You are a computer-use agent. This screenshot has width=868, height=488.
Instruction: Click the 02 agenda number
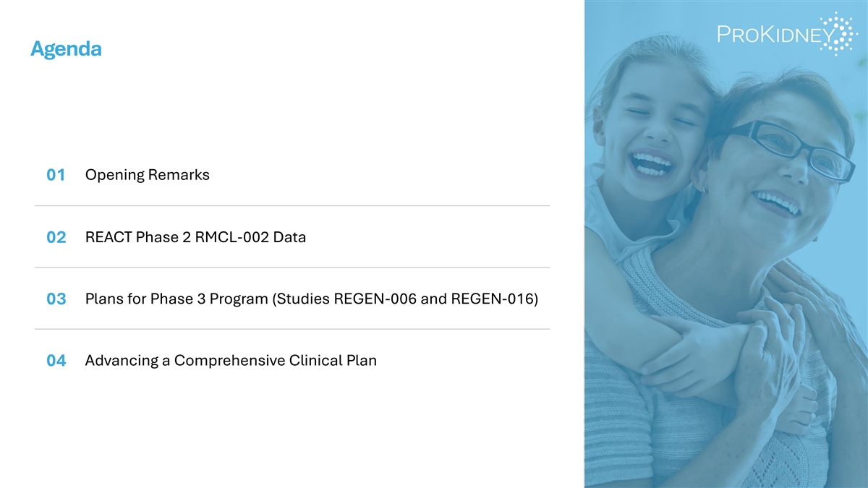[x=56, y=237]
